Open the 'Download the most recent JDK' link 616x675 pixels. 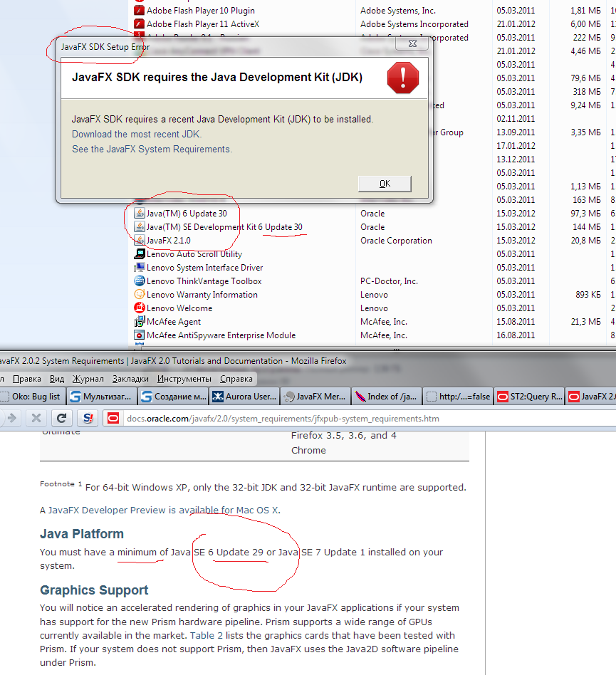[137, 134]
